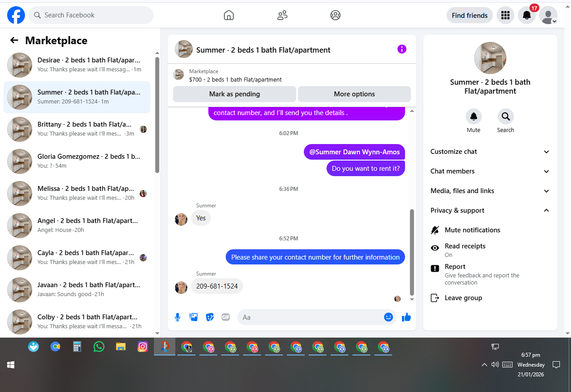Open the Groups icon in the top bar
Image resolution: width=571 pixels, height=392 pixels.
[335, 15]
